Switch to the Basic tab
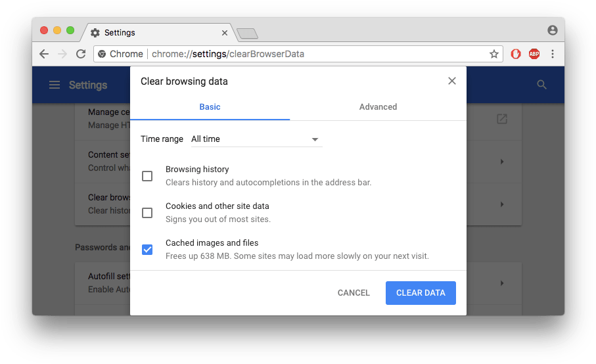Screen dimensions: 596x364 (x=210, y=106)
